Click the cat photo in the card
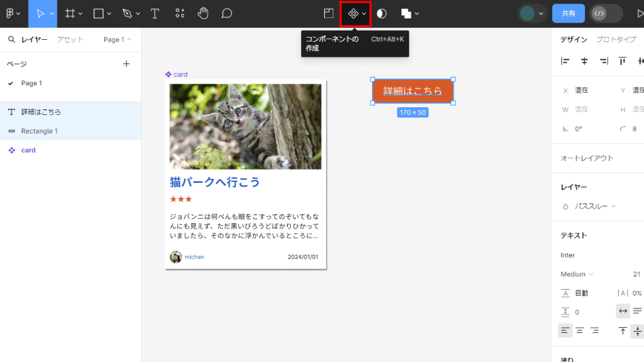 point(246,127)
